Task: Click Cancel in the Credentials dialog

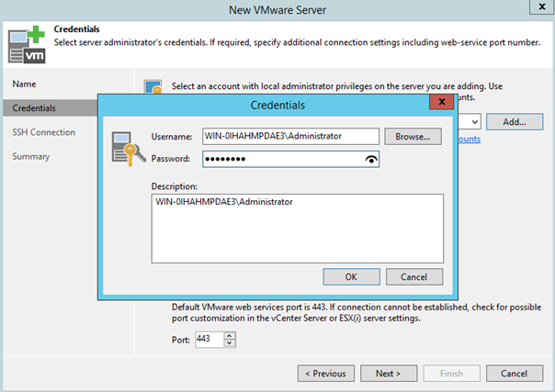Action: 414,276
